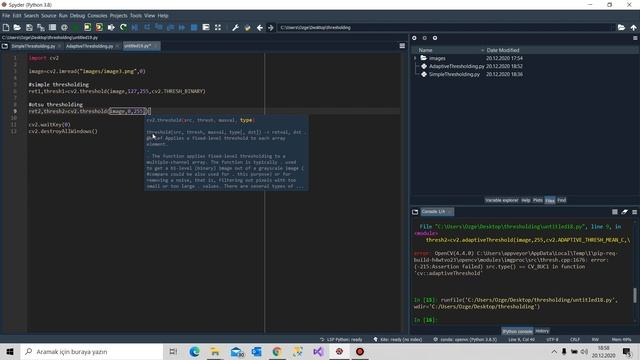Viewport: 640px width, 360px height.
Task: Open the Search menu
Action: click(x=31, y=16)
